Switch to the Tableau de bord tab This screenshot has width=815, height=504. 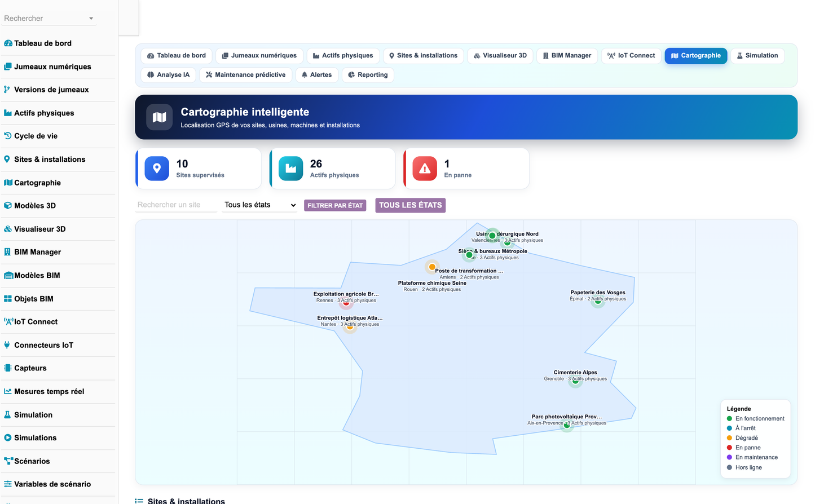[x=177, y=56]
